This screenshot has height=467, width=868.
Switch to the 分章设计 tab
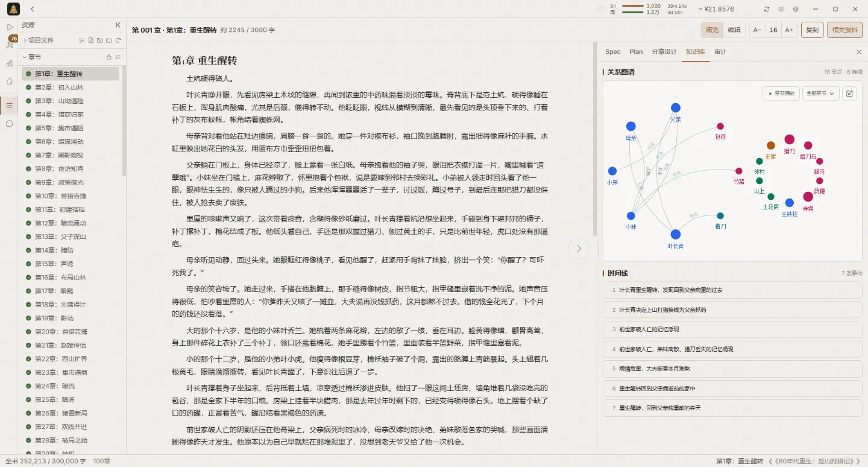(x=664, y=52)
